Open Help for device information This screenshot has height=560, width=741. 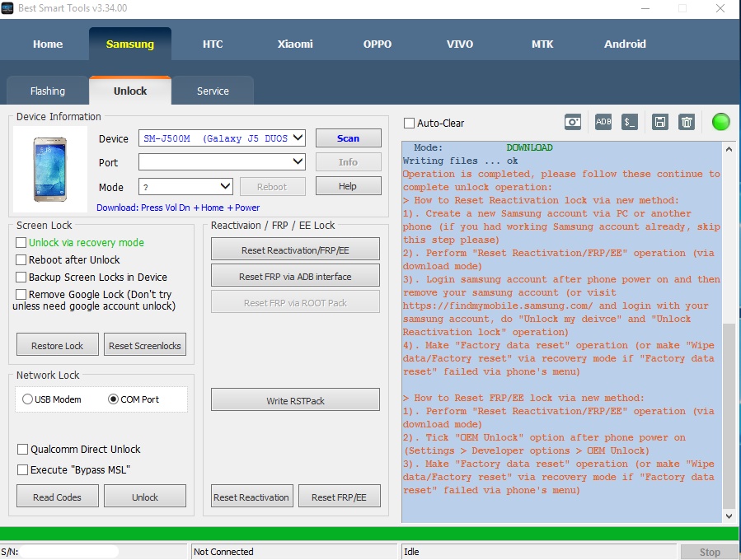(349, 186)
